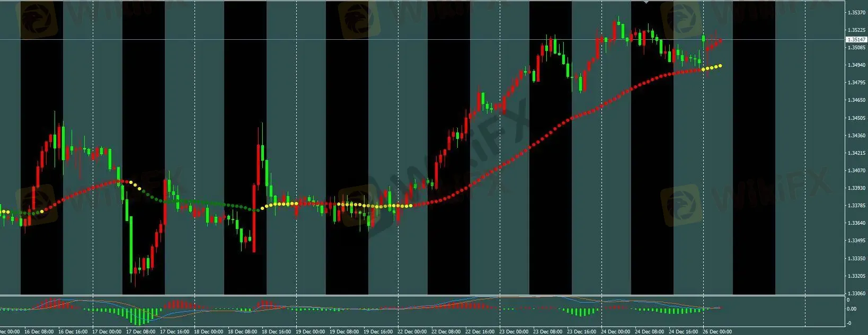Viewport: 868px width, 335px height.
Task: Click the 18 Dec 16:00 time label
Action: [x=276, y=332]
